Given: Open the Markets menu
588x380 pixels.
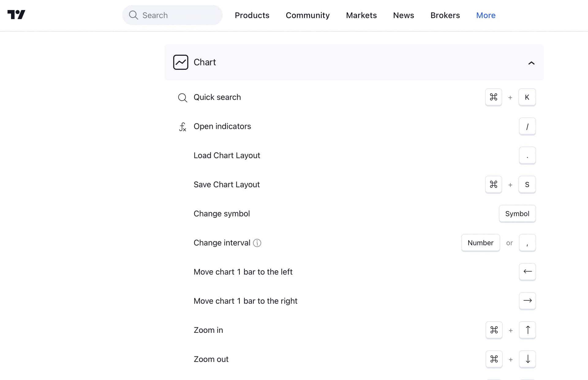Looking at the screenshot, I should pos(361,15).
